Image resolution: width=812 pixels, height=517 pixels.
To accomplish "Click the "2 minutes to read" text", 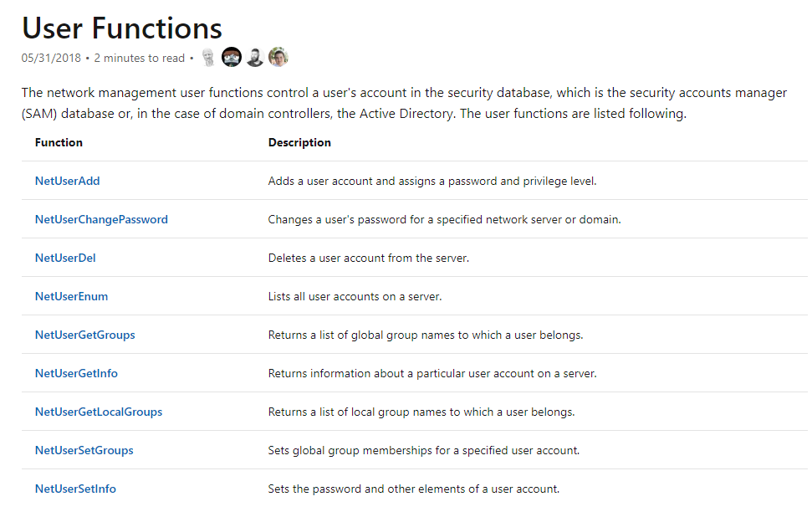I will pos(139,59).
